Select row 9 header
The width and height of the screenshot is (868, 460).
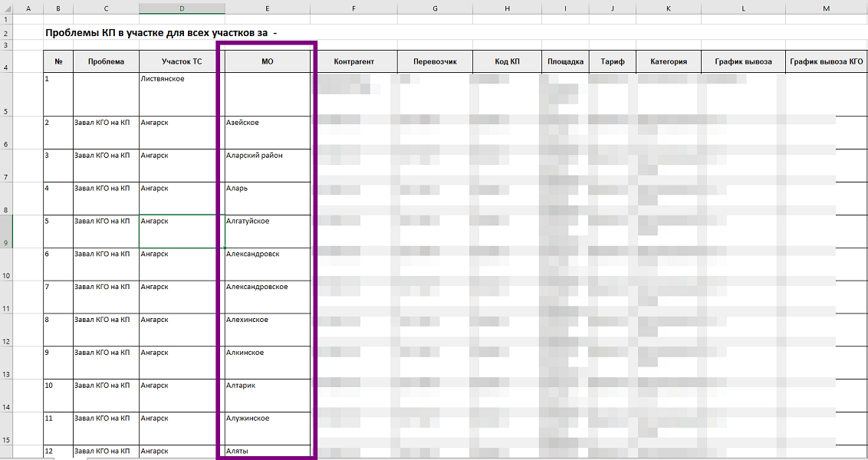pos(6,232)
